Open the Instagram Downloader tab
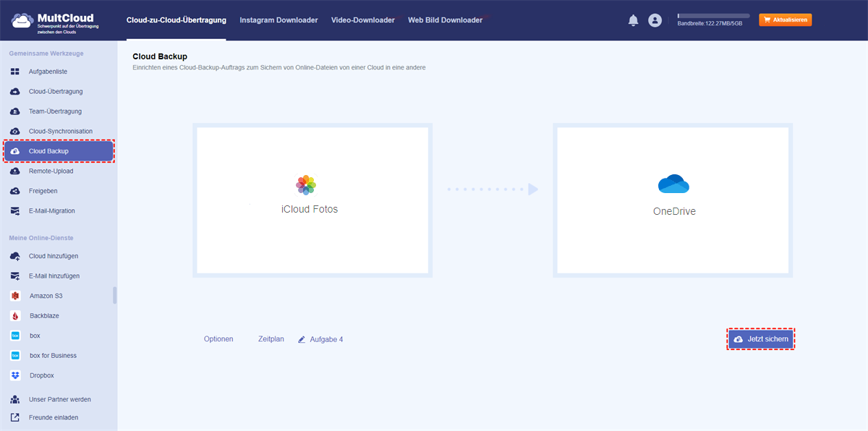 click(278, 20)
